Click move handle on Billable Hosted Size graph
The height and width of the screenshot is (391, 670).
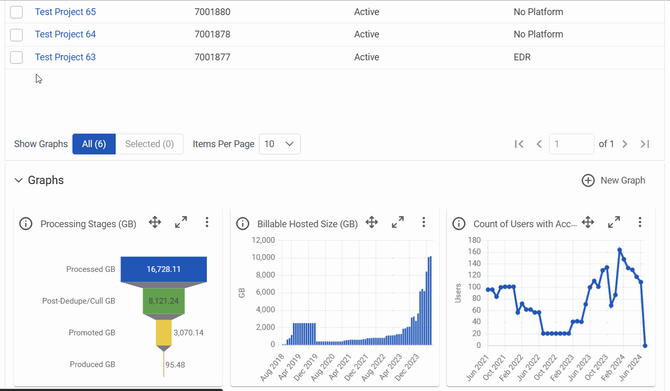coord(372,222)
